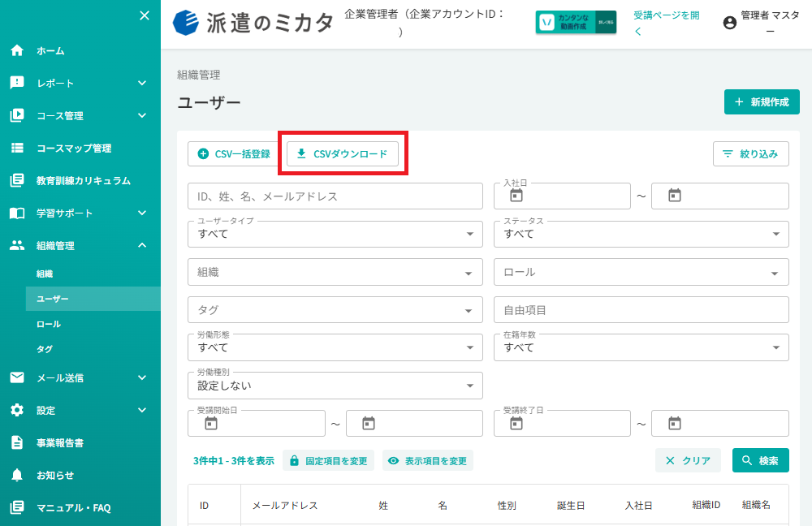This screenshot has width=812, height=526.
Task: Open 受講終了日 start calendar icon
Action: coord(516,424)
